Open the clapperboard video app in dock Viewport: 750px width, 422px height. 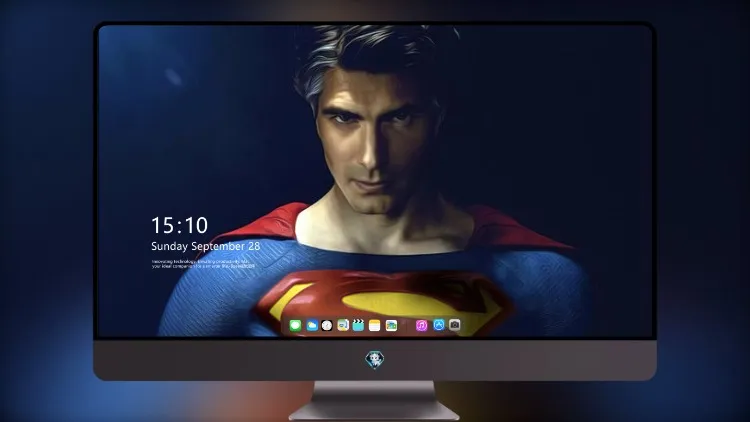[x=358, y=326]
